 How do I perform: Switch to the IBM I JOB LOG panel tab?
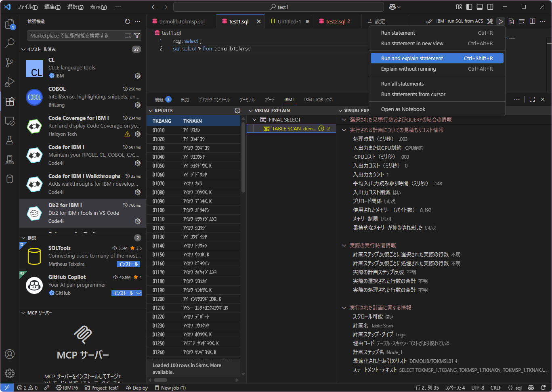pos(318,100)
